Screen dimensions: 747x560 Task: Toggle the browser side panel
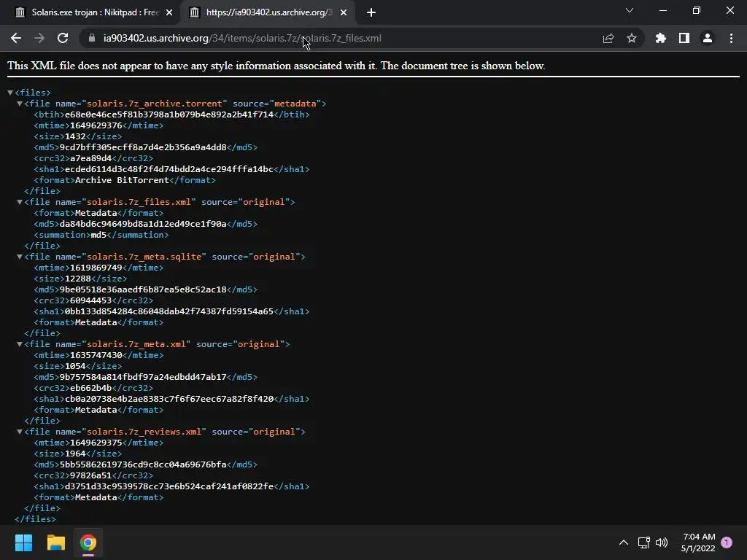point(684,38)
